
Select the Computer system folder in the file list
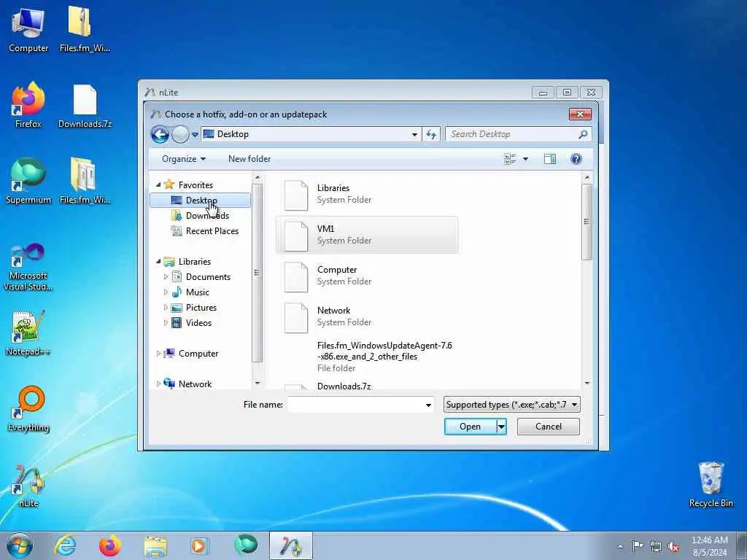pos(367,276)
